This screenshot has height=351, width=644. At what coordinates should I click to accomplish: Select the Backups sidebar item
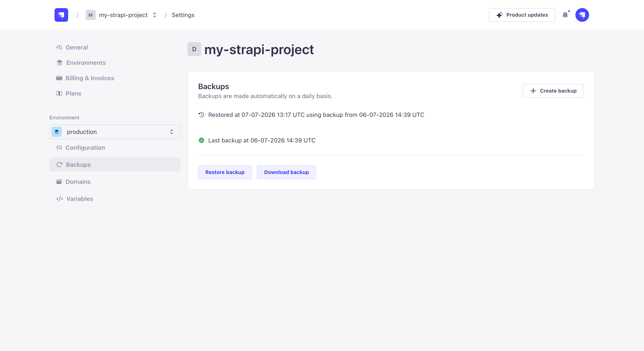pyautogui.click(x=115, y=164)
